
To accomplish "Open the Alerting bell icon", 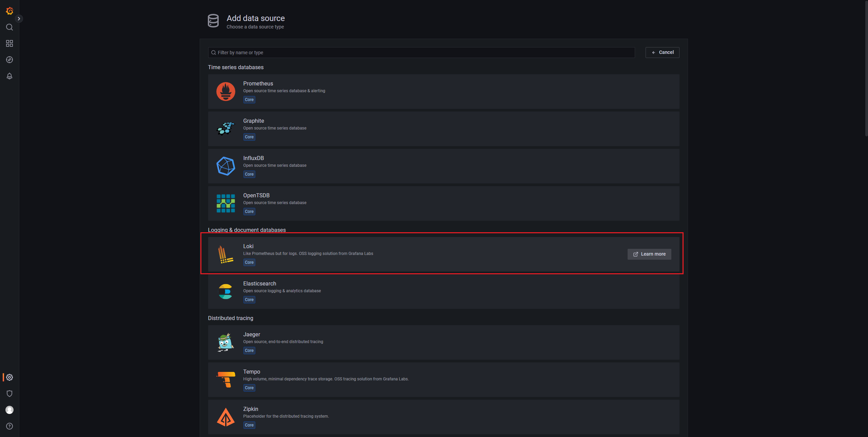I will click(9, 76).
